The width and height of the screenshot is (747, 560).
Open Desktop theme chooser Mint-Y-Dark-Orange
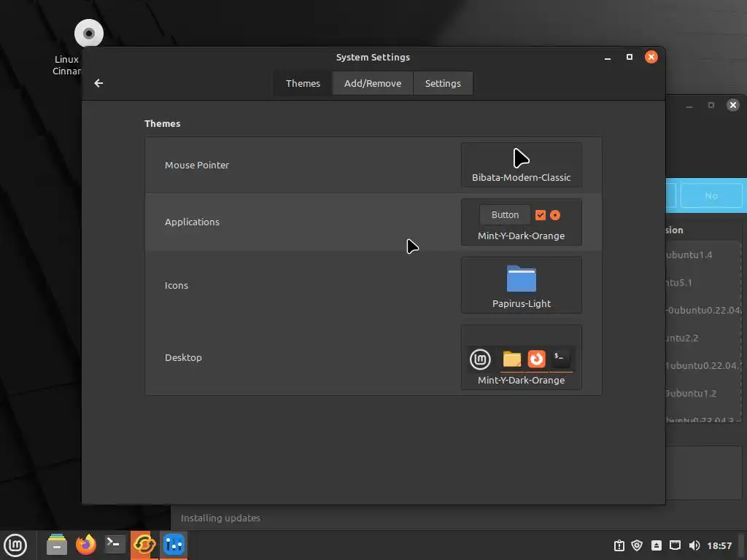(521, 357)
